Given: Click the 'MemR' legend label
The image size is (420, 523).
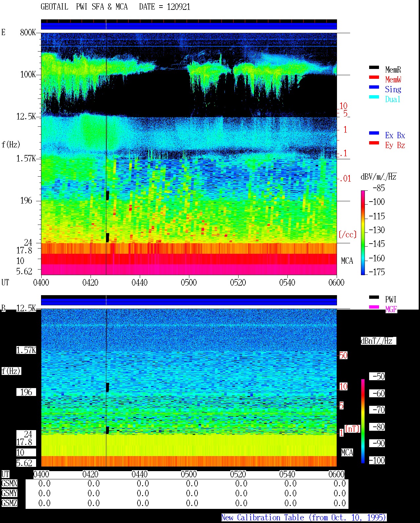Looking at the screenshot, I should (x=393, y=70).
